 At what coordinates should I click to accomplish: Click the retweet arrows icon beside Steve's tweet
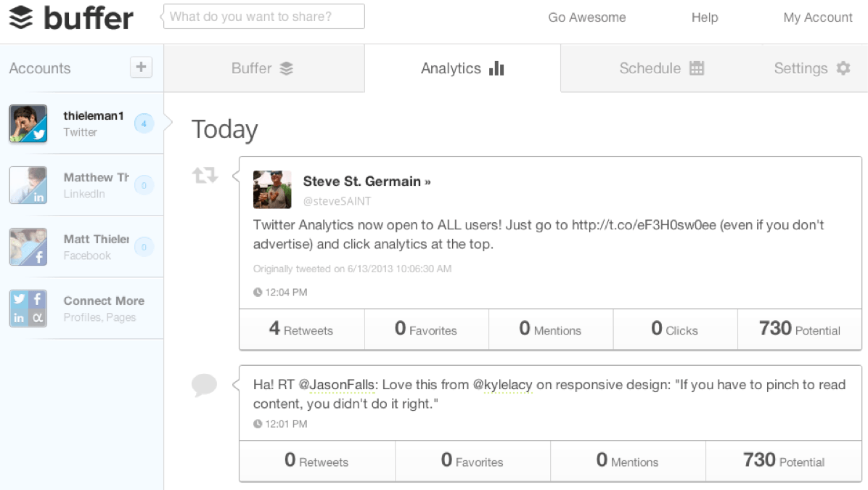coord(205,176)
